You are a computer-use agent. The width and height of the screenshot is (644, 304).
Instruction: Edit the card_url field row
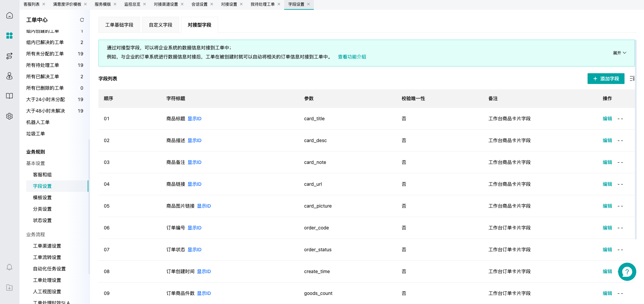pos(607,184)
